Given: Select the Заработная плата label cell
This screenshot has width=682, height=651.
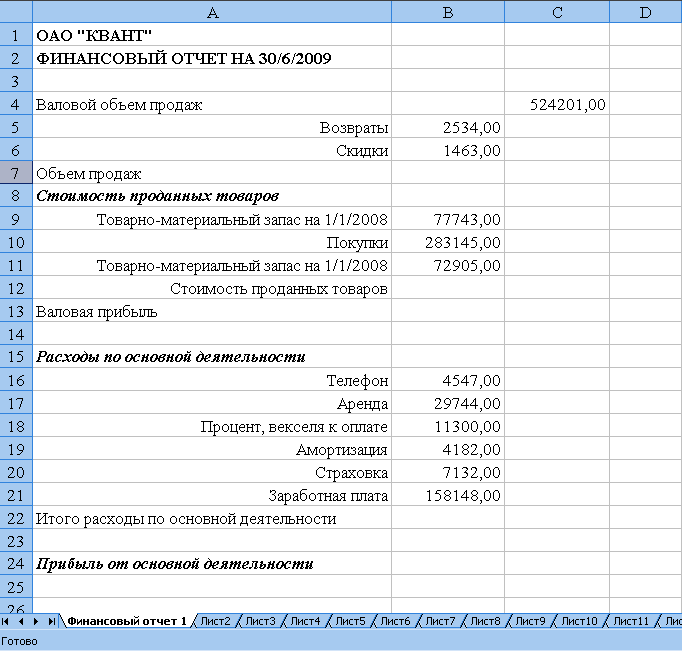Looking at the screenshot, I should 212,495.
